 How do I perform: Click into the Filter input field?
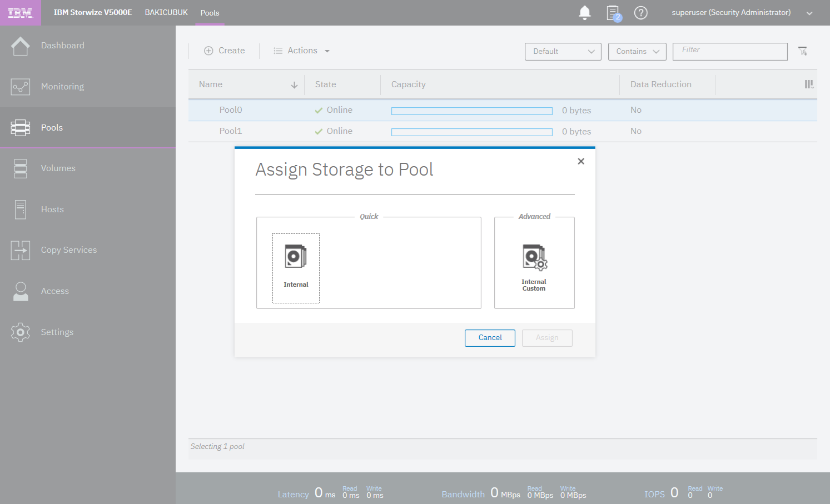730,51
